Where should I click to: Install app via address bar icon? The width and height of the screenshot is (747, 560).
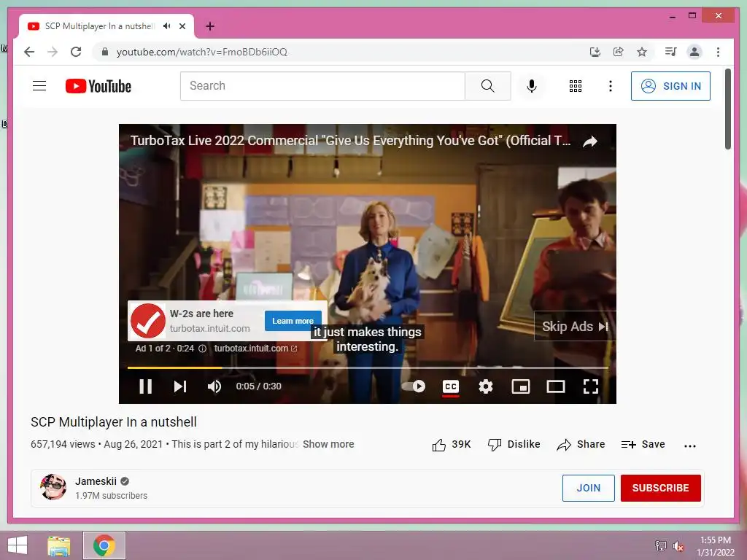pyautogui.click(x=595, y=52)
